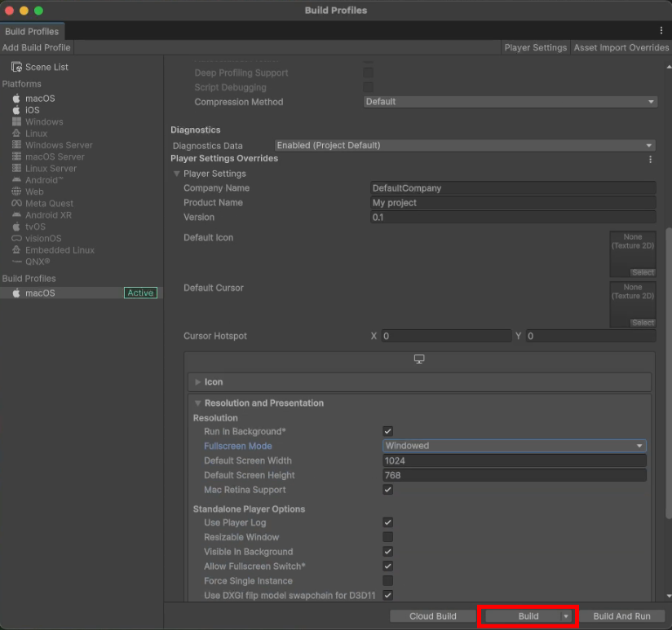Select the Windows platform icon
Image resolution: width=672 pixels, height=630 pixels.
tap(15, 121)
